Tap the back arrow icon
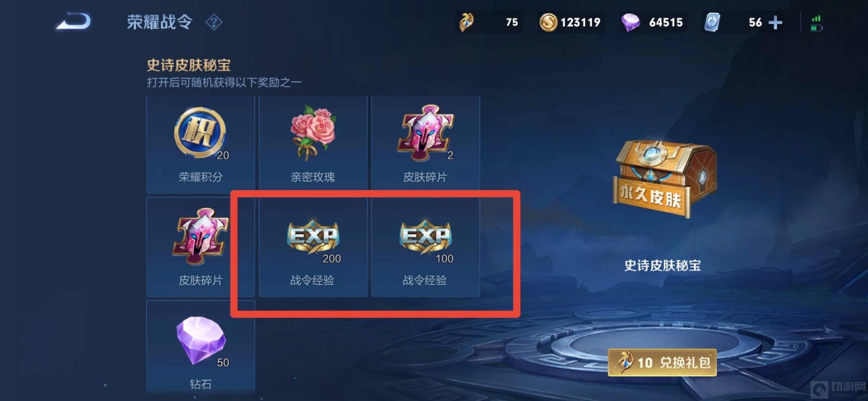The image size is (868, 401). tap(74, 21)
